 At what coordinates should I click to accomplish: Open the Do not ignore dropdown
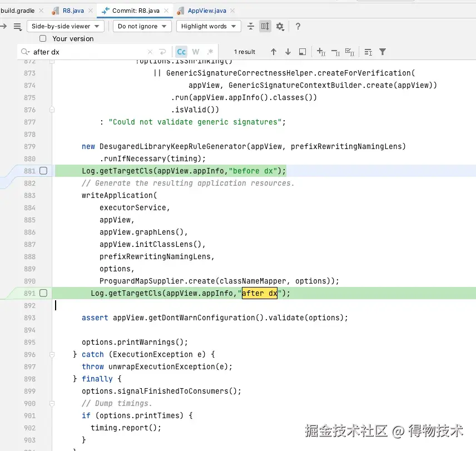142,26
